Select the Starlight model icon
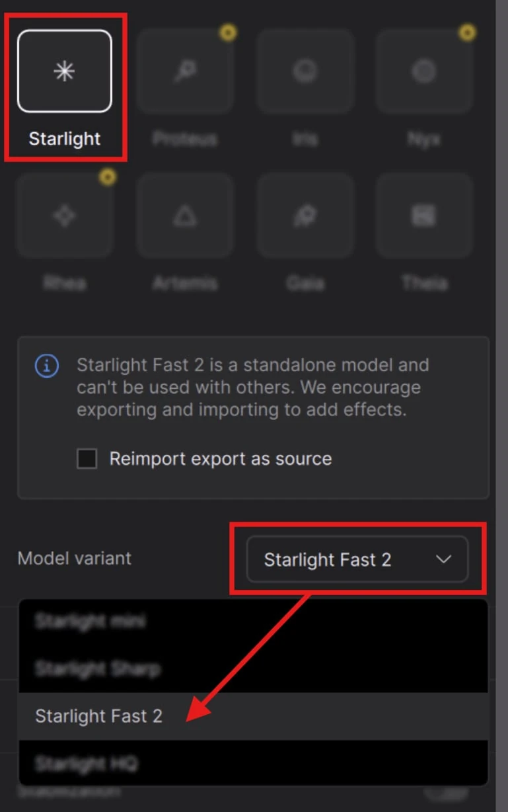This screenshot has width=508, height=812. [x=64, y=71]
